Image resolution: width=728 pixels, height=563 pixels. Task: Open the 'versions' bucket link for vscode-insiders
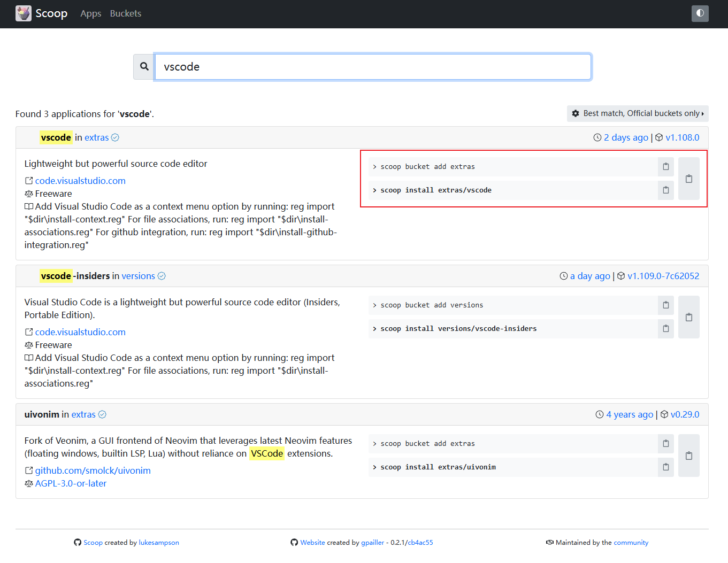pos(138,276)
